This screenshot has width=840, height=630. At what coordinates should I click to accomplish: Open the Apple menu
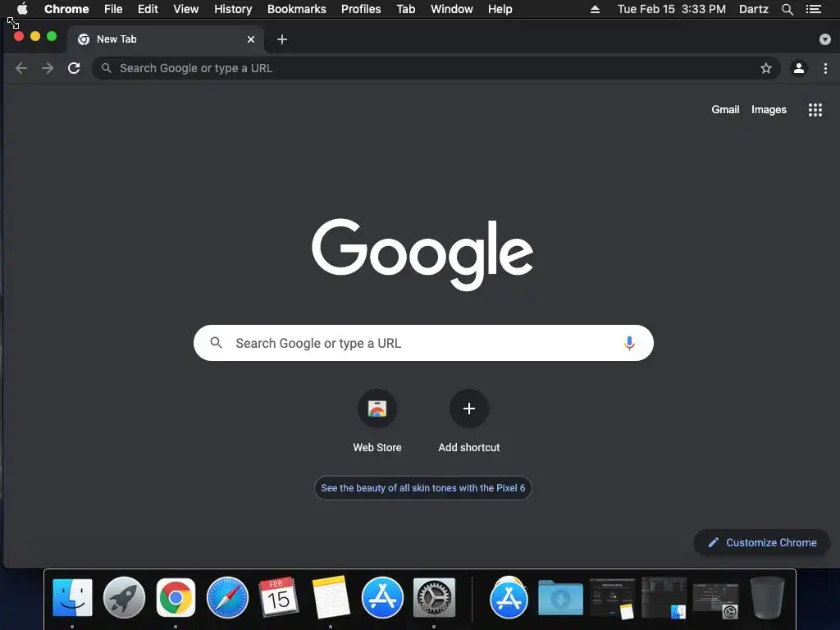point(22,9)
